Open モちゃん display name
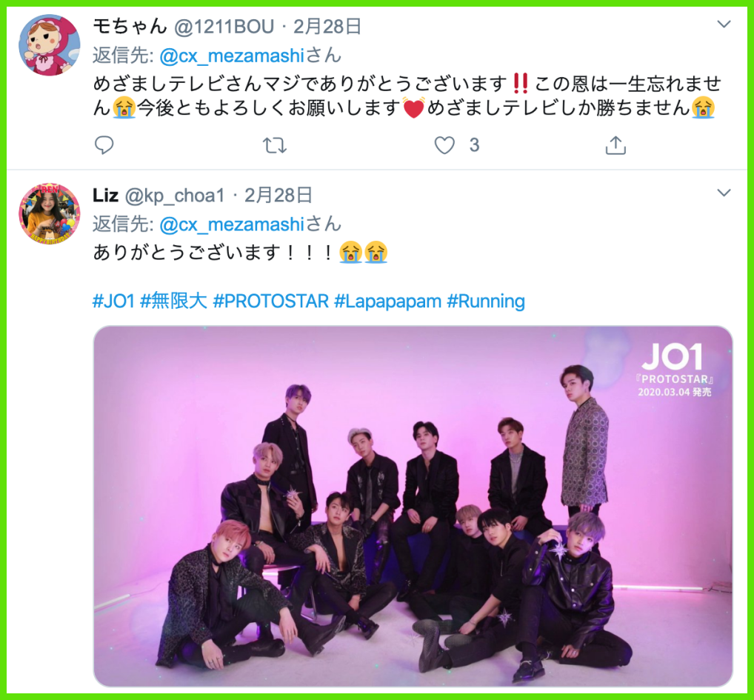This screenshot has height=700, width=754. click(130, 27)
